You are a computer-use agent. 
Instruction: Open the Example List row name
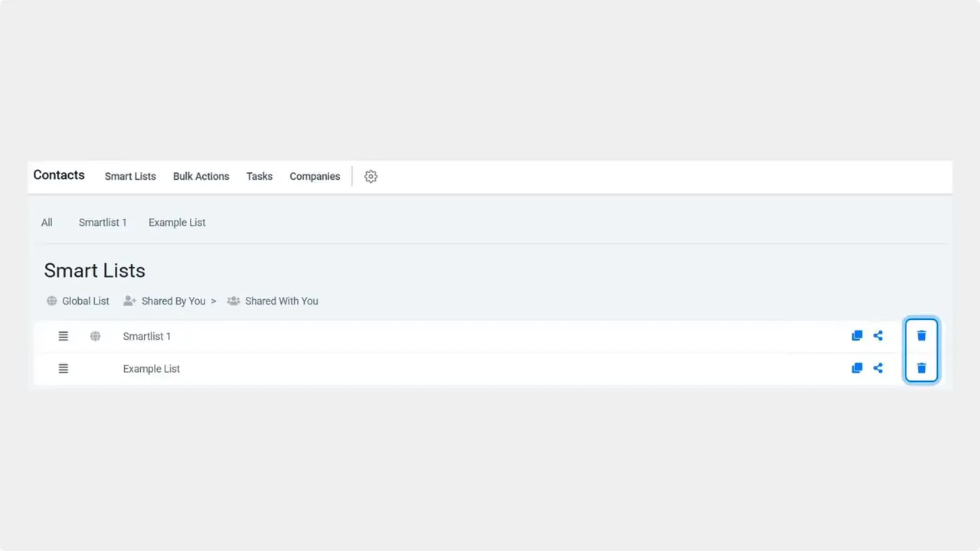click(152, 368)
